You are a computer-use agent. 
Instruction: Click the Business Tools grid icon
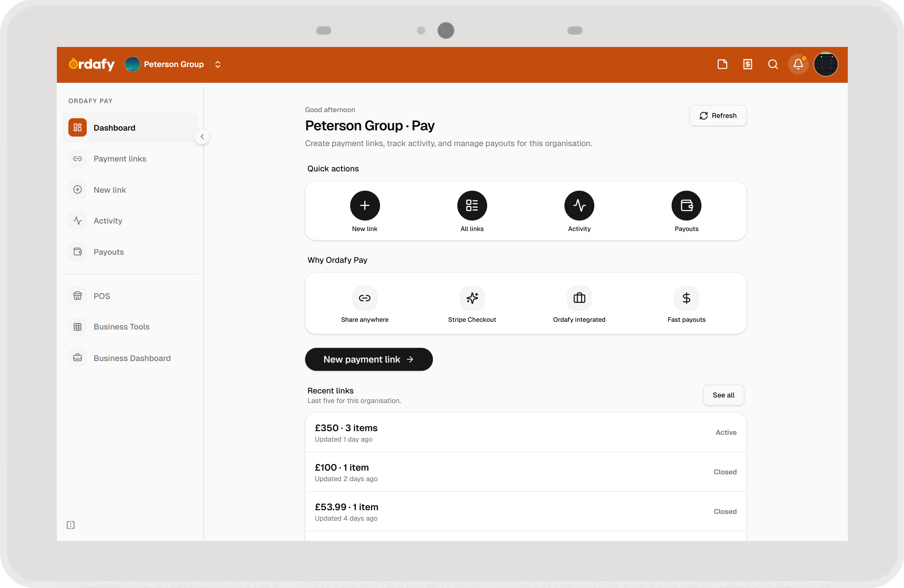pyautogui.click(x=78, y=327)
